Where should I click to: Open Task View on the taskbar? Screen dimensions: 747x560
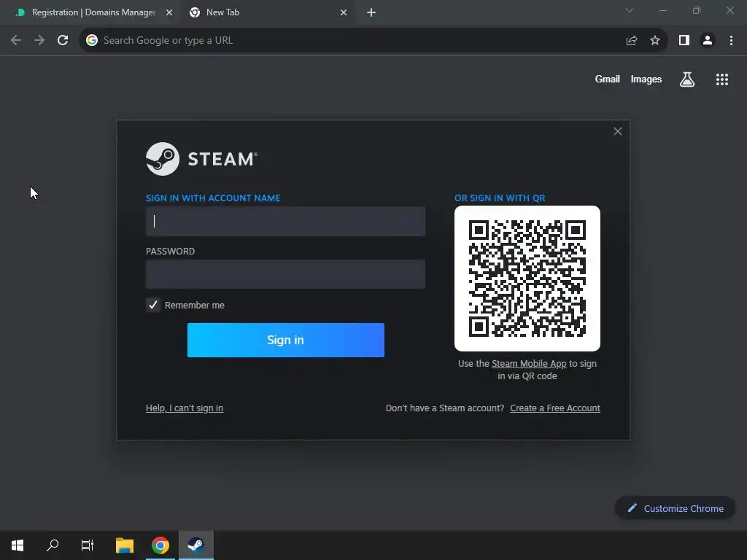[88, 545]
